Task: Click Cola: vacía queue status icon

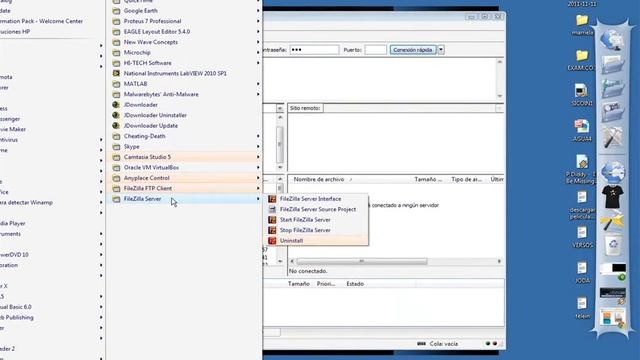Action: pyautogui.click(x=421, y=344)
